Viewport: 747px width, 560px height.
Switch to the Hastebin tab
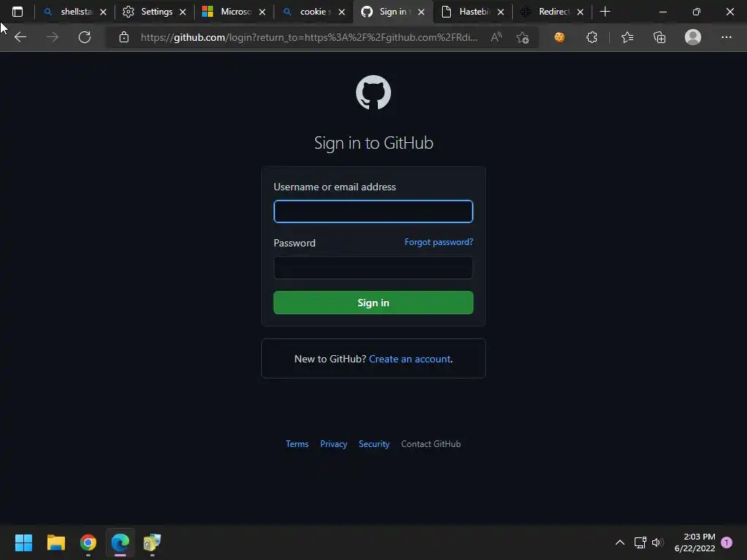pos(473,12)
